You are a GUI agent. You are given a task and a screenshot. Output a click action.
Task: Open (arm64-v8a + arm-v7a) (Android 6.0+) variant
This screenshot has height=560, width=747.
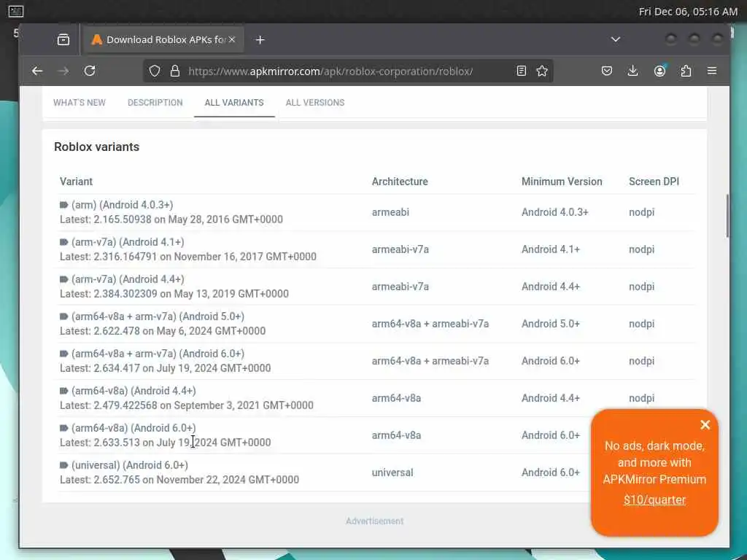[158, 354]
